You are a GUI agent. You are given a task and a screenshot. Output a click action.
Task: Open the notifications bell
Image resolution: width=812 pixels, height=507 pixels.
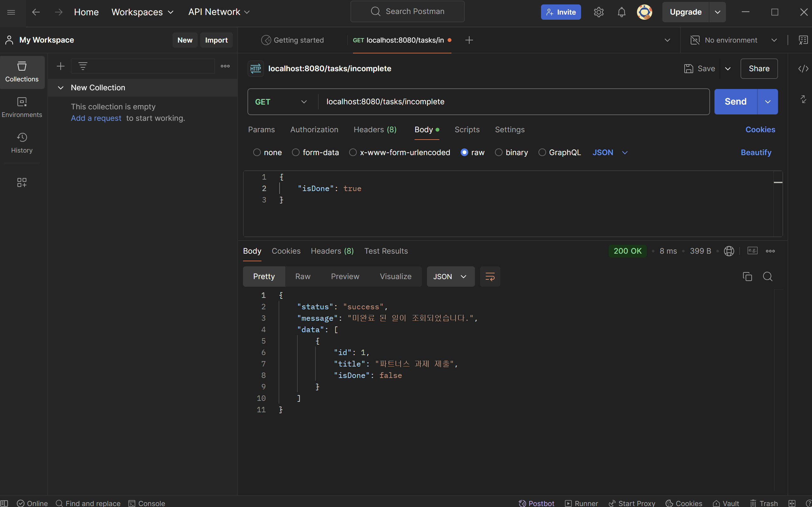click(x=621, y=12)
